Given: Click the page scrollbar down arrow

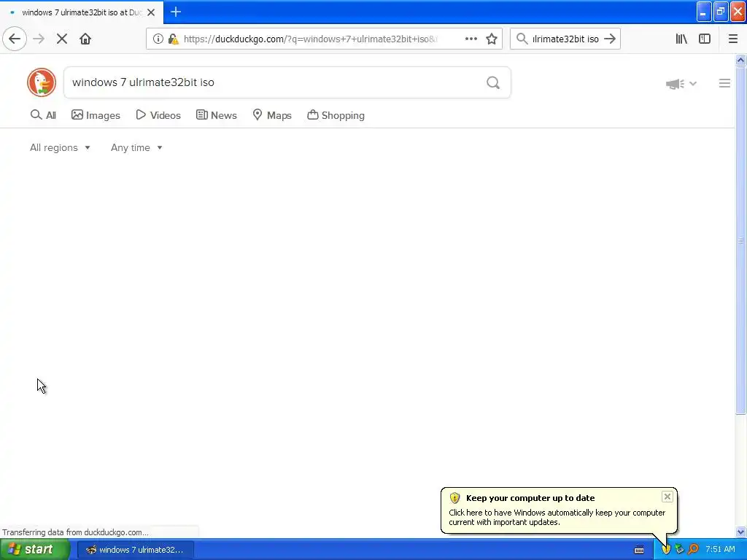Looking at the screenshot, I should pos(740,532).
